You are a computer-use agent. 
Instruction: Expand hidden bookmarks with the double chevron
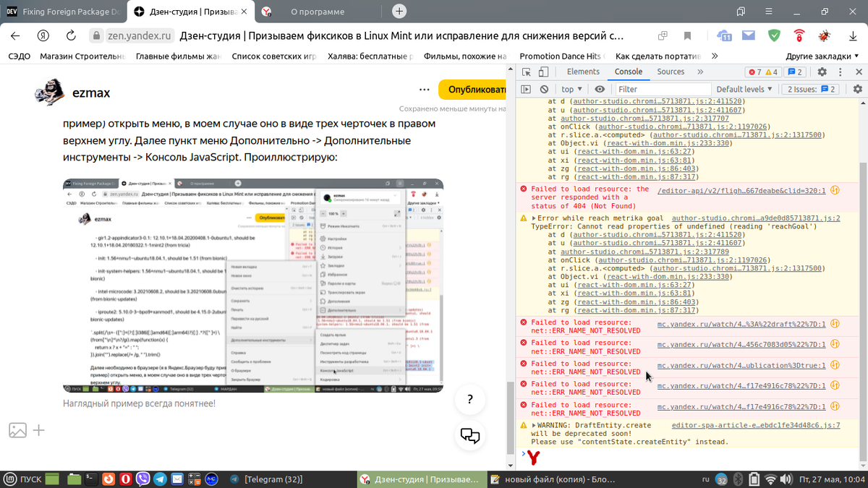[715, 56]
